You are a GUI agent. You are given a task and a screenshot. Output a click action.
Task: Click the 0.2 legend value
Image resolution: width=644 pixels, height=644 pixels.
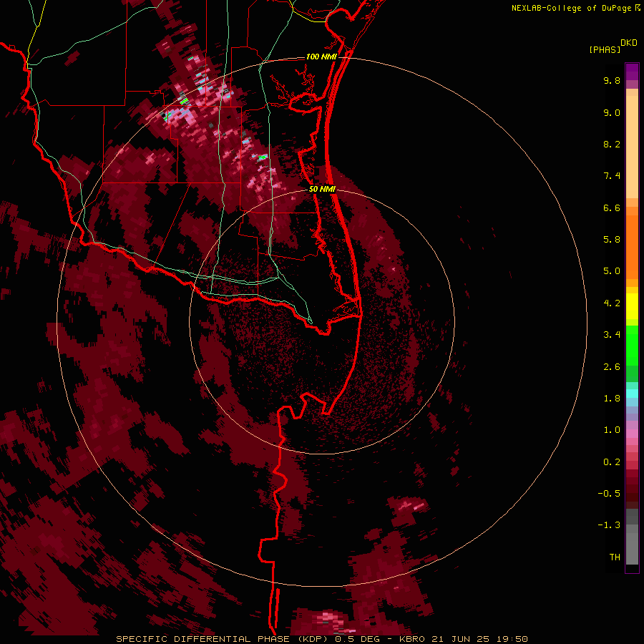click(x=612, y=462)
